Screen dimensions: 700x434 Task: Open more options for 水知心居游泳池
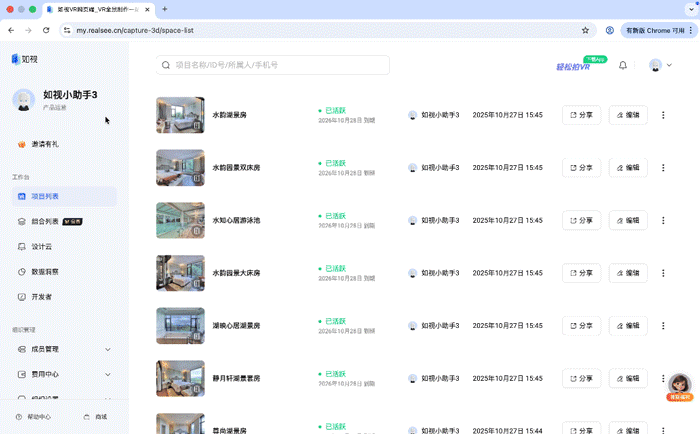coord(663,220)
